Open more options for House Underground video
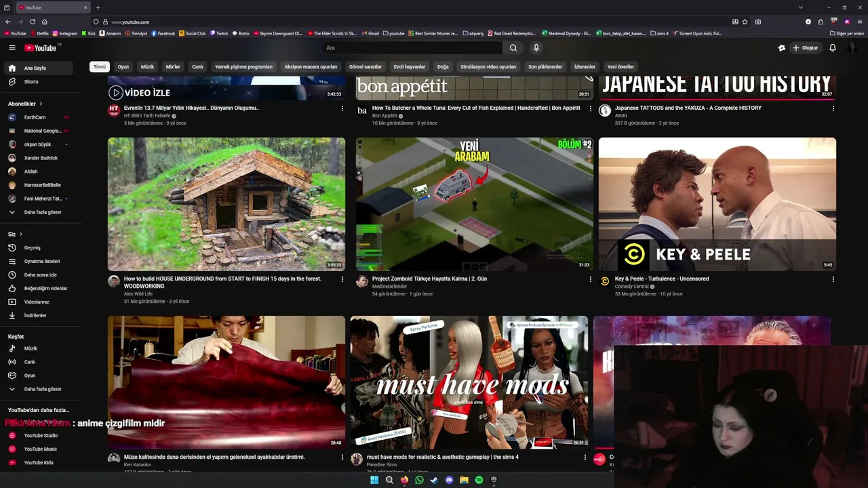The width and height of the screenshot is (868, 488). (x=342, y=279)
